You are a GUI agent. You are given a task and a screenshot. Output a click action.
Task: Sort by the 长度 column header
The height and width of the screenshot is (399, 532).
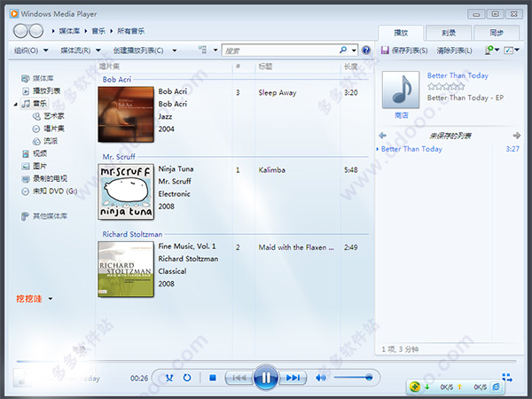[x=351, y=66]
